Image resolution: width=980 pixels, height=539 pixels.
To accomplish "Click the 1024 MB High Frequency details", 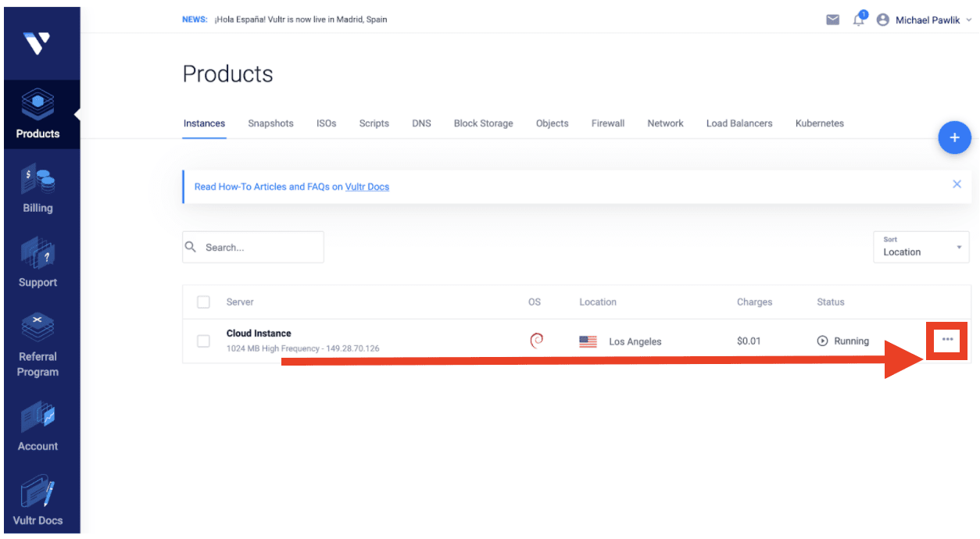I will [303, 348].
